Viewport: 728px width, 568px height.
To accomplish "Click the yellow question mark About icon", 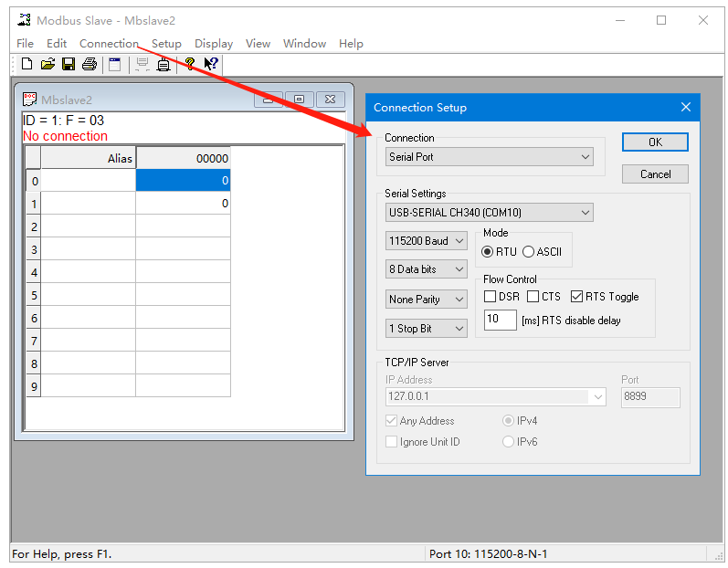I will (190, 64).
